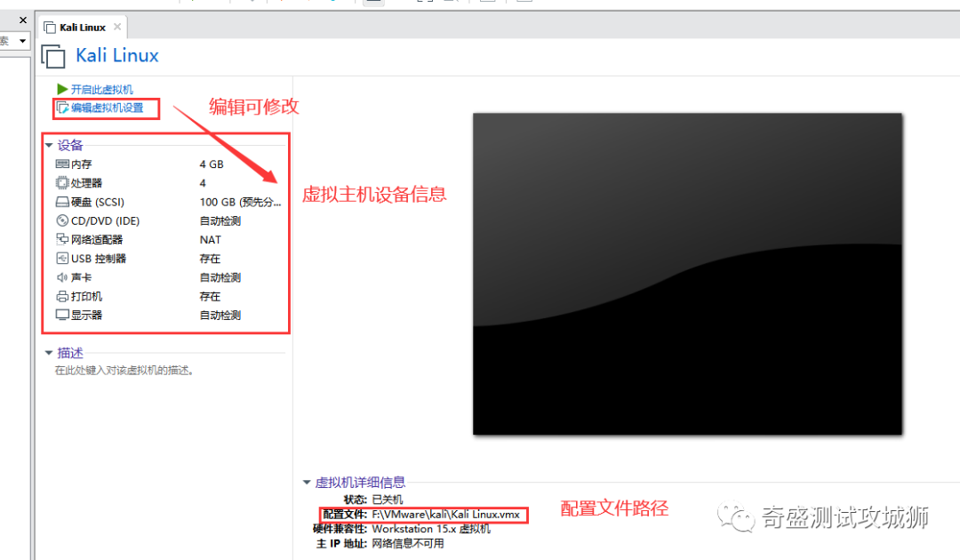Click the memory (内存) device icon
Image resolution: width=960 pixels, height=560 pixels.
tap(62, 164)
